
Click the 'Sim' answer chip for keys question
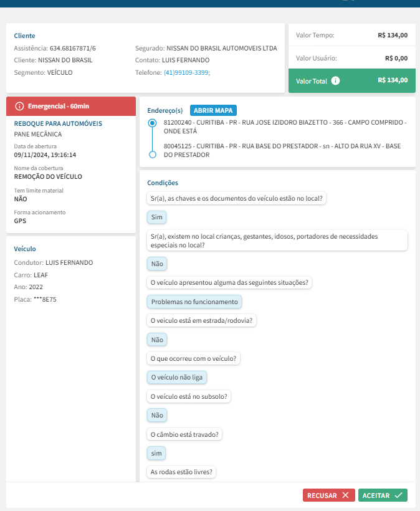[157, 217]
